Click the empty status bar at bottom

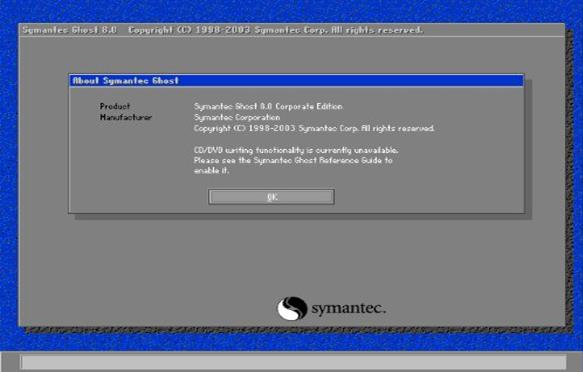click(x=293, y=362)
